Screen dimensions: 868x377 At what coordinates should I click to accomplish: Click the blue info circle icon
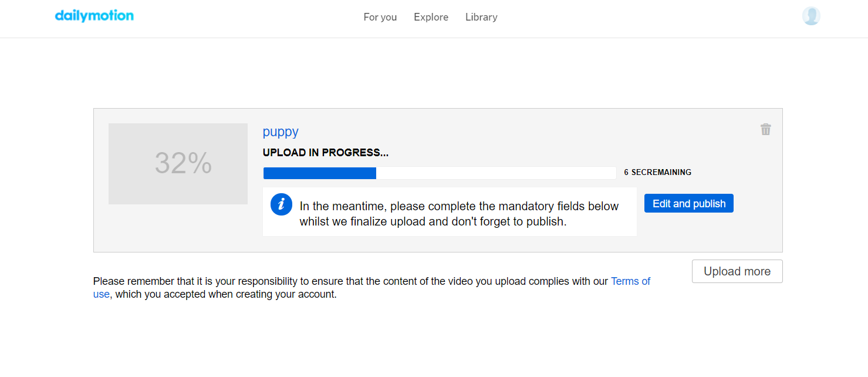click(281, 204)
